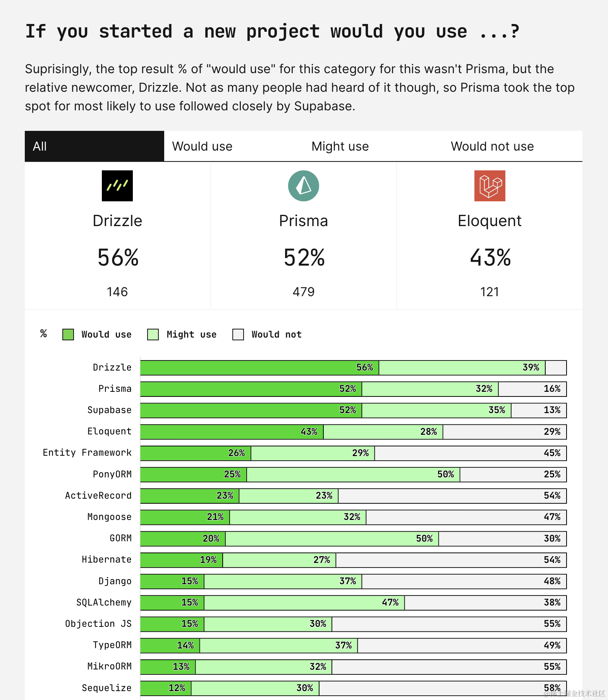Image resolution: width=608 pixels, height=700 pixels.
Task: Click the Entity Framework row label
Action: [x=87, y=453]
